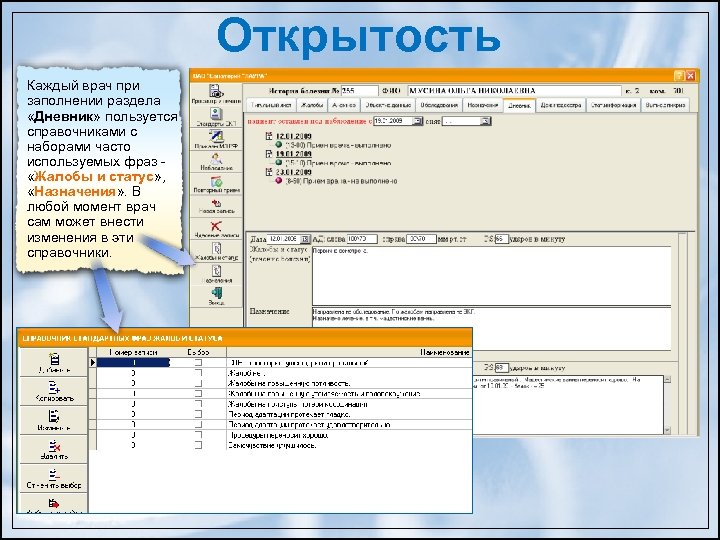Screen dimensions: 720x540
Task: Click the row pointer arrow of first directory row
Action: click(x=92, y=362)
